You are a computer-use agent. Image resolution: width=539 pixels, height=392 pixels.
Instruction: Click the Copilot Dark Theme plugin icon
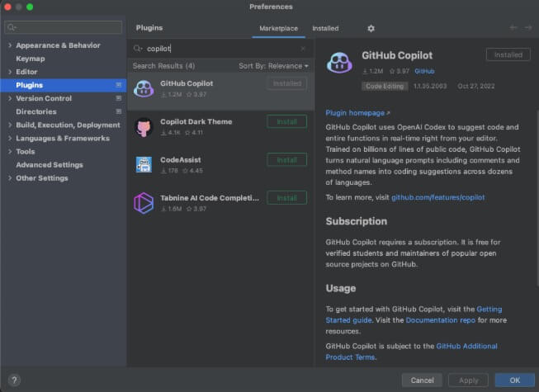(144, 126)
